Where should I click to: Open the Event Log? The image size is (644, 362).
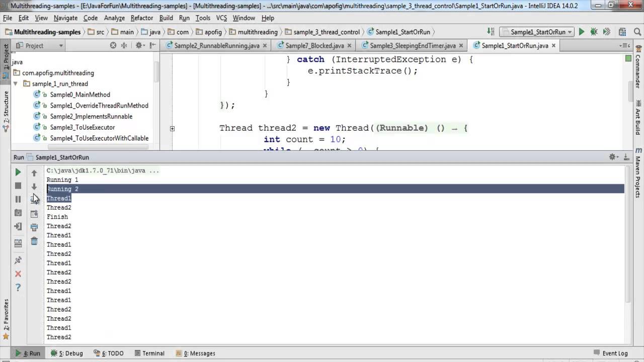pyautogui.click(x=610, y=353)
